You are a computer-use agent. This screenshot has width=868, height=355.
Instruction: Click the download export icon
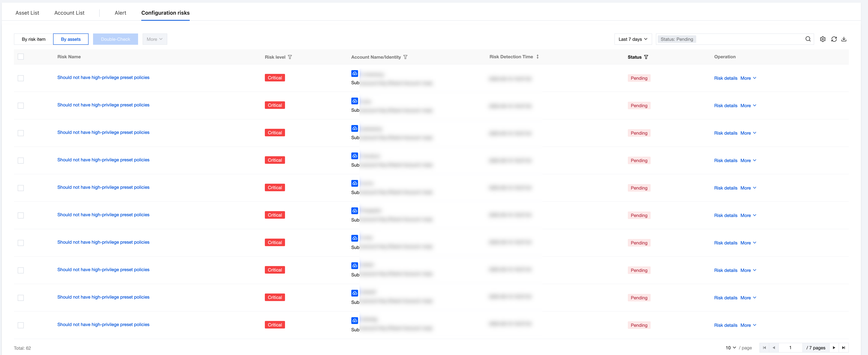point(844,39)
